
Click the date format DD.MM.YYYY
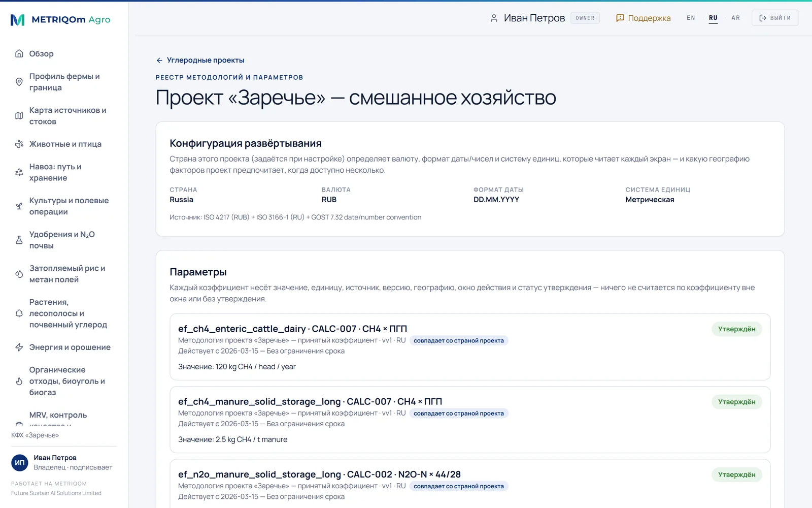496,200
